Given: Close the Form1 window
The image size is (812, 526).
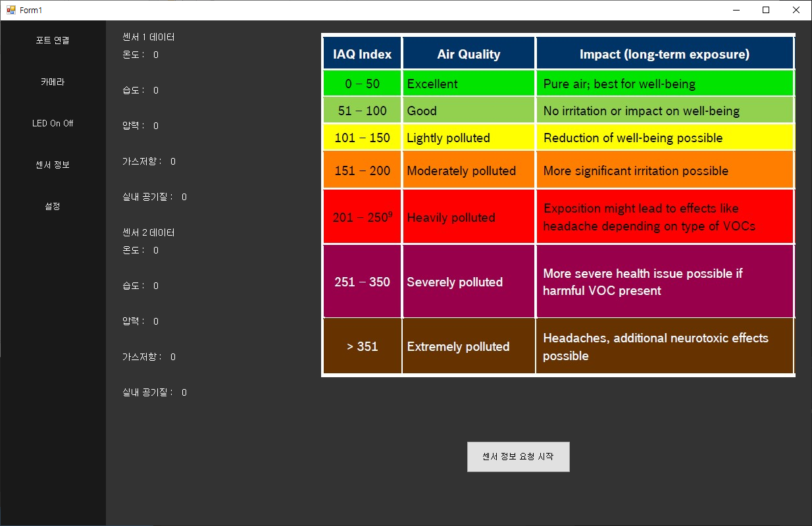Looking at the screenshot, I should (x=796, y=10).
